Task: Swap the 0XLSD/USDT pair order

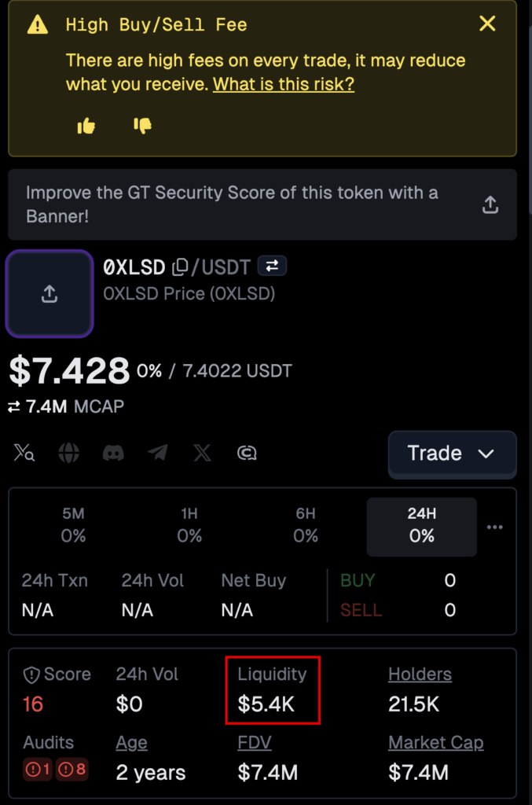Action: 272,266
